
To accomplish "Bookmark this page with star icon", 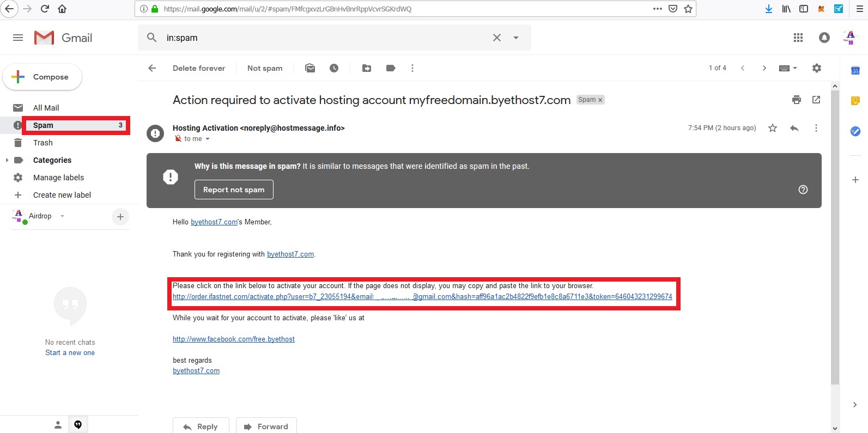I will pyautogui.click(x=688, y=9).
